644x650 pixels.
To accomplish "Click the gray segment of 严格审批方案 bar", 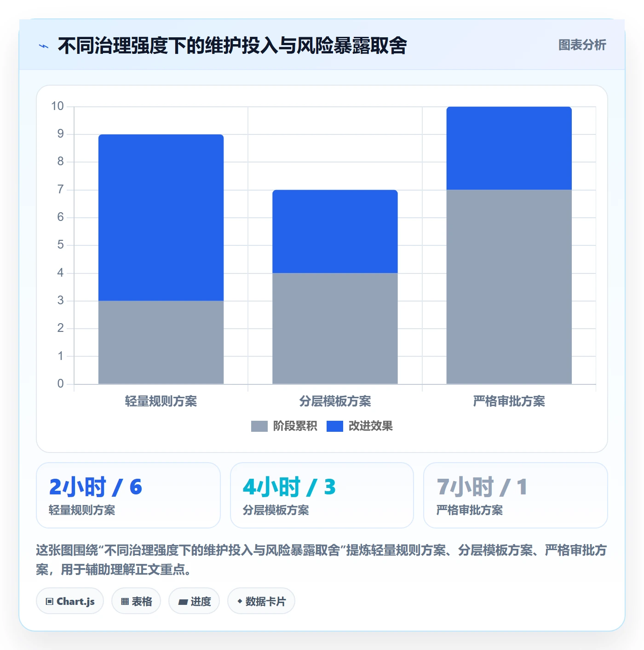I will (x=509, y=287).
